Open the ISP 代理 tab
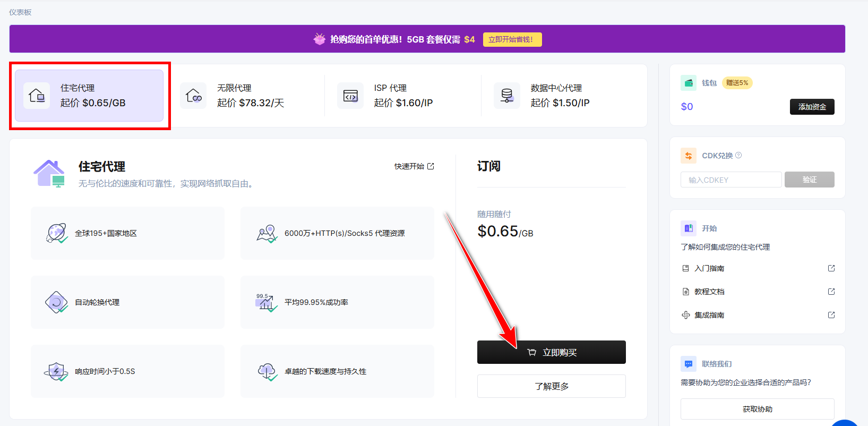 pyautogui.click(x=403, y=96)
